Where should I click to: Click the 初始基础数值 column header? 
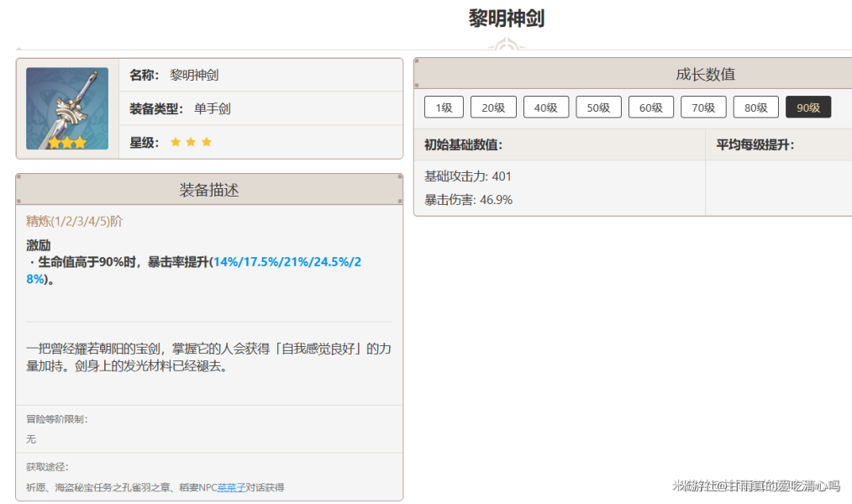pos(463,144)
